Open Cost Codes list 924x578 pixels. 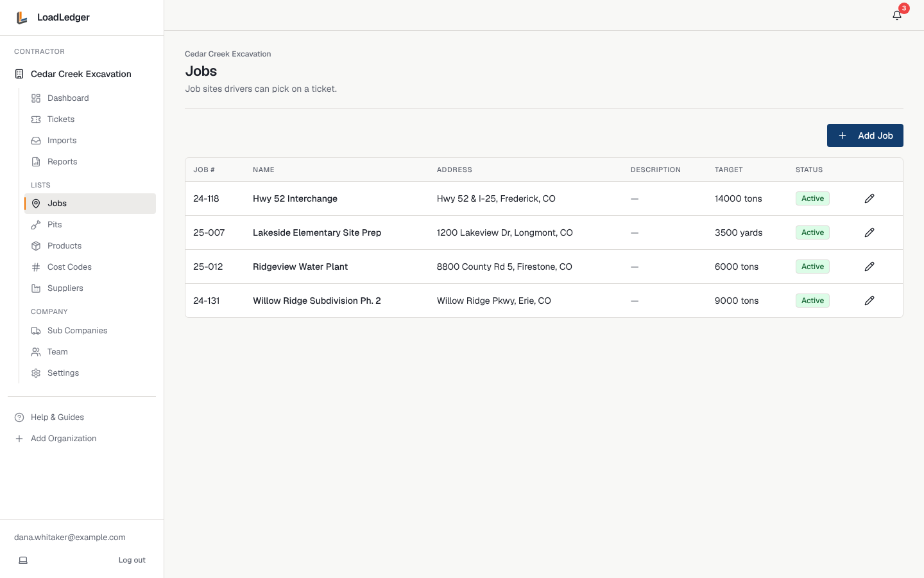[x=90, y=267]
